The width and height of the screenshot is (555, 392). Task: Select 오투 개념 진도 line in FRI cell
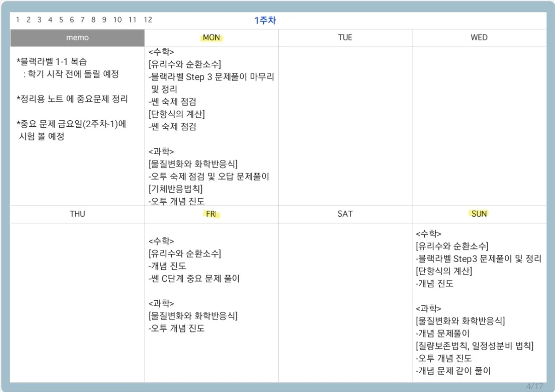pyautogui.click(x=176, y=328)
